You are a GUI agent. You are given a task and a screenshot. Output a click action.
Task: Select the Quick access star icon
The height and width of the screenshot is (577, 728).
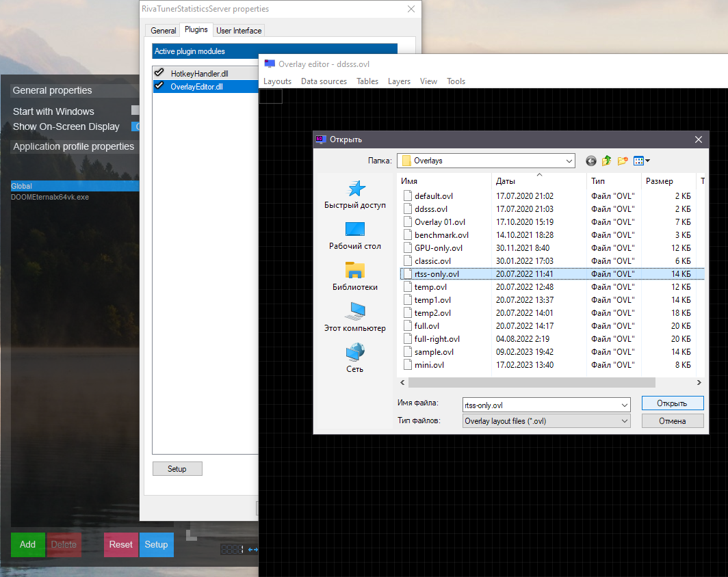(x=356, y=188)
